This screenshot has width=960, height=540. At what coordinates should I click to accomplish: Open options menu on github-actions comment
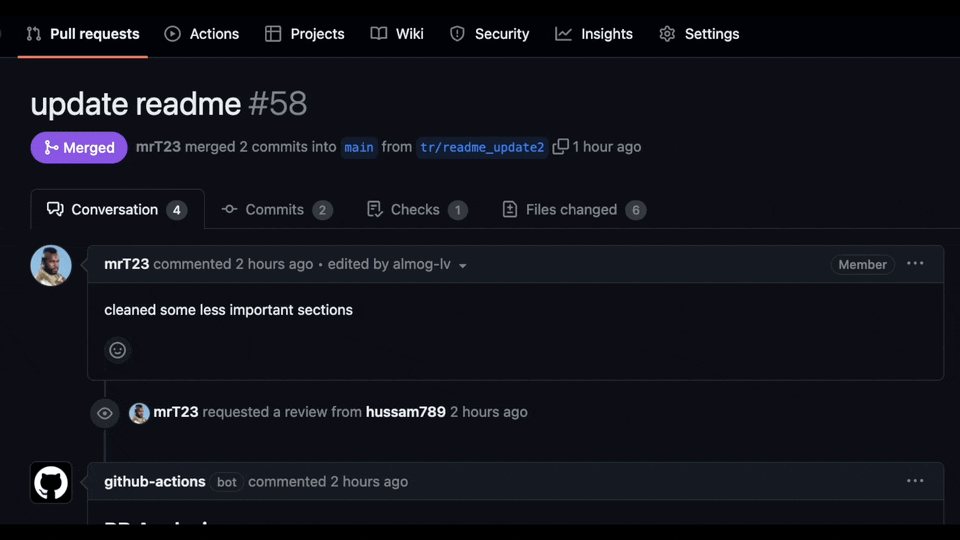tap(915, 481)
